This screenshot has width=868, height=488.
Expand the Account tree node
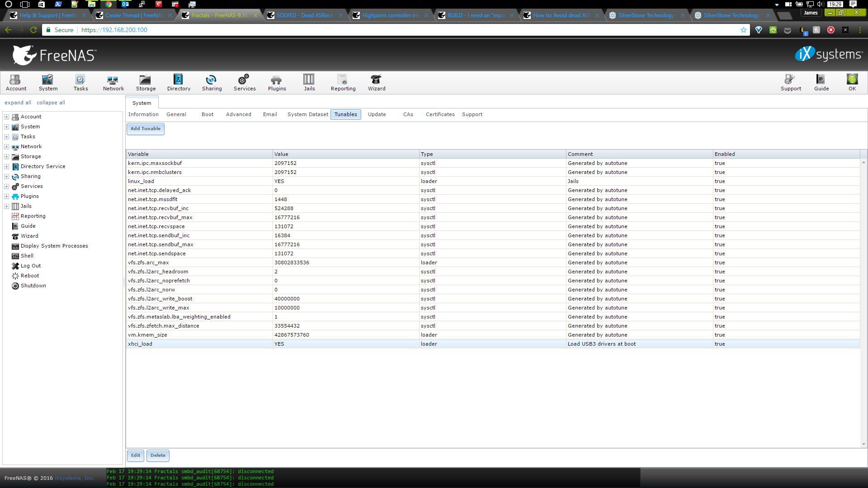(7, 117)
